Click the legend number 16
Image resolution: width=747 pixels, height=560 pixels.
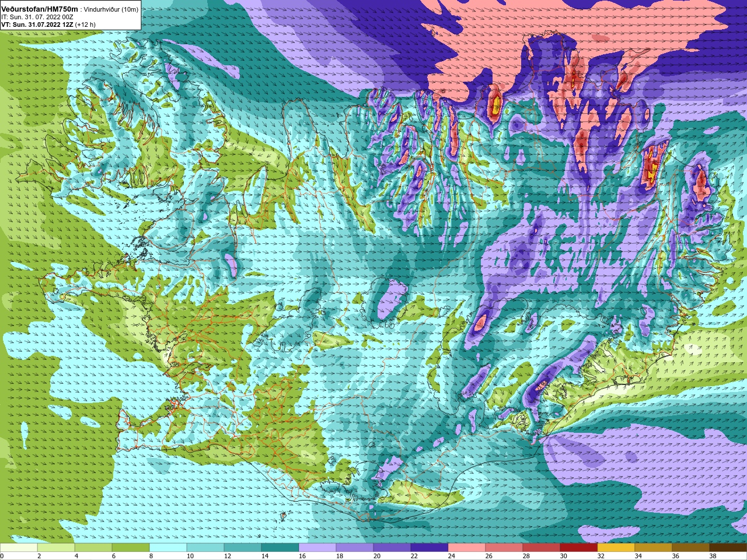tap(302, 556)
